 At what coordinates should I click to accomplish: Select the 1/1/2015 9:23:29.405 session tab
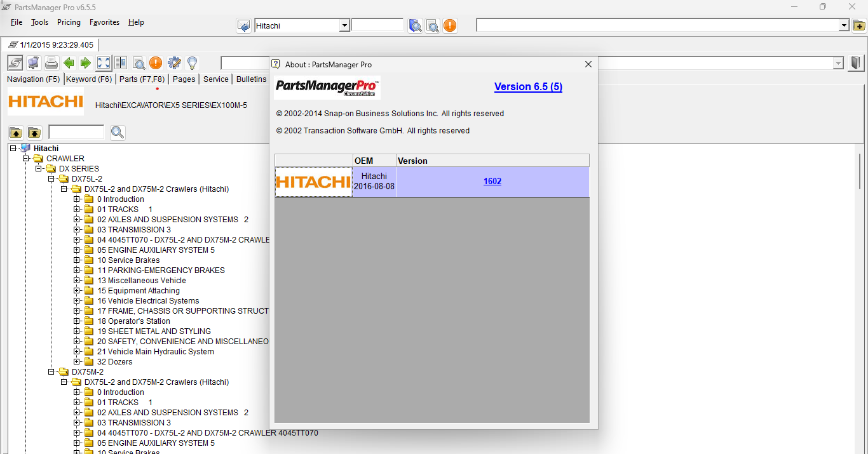[x=50, y=45]
